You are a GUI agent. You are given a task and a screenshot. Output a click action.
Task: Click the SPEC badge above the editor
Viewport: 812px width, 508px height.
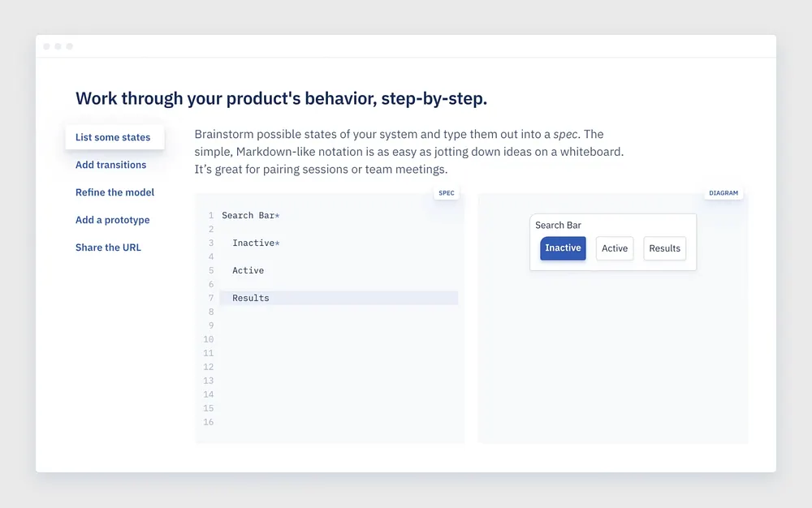447,193
